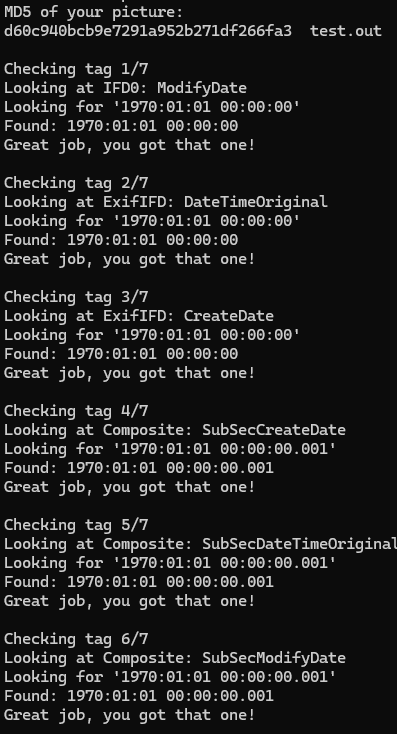Click the 'Checking tag 1/7' line
The height and width of the screenshot is (734, 397).
[76, 69]
